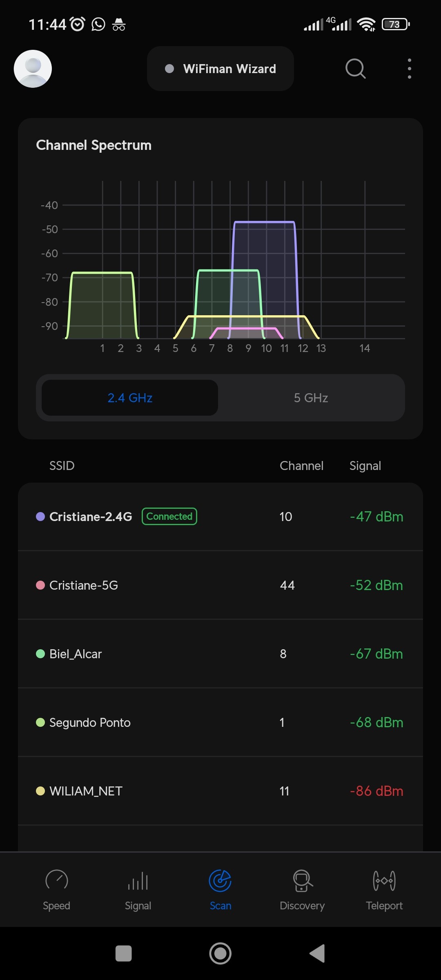Screen dimensions: 441x980
Task: Select the Cristiane-2.4G connected network row
Action: pyautogui.click(x=220, y=517)
